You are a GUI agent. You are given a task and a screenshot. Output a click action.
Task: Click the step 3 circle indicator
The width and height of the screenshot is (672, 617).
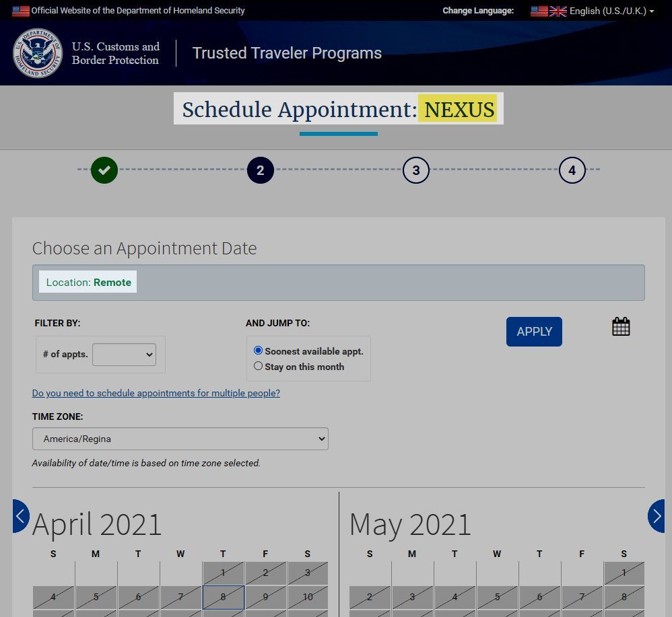pyautogui.click(x=415, y=170)
